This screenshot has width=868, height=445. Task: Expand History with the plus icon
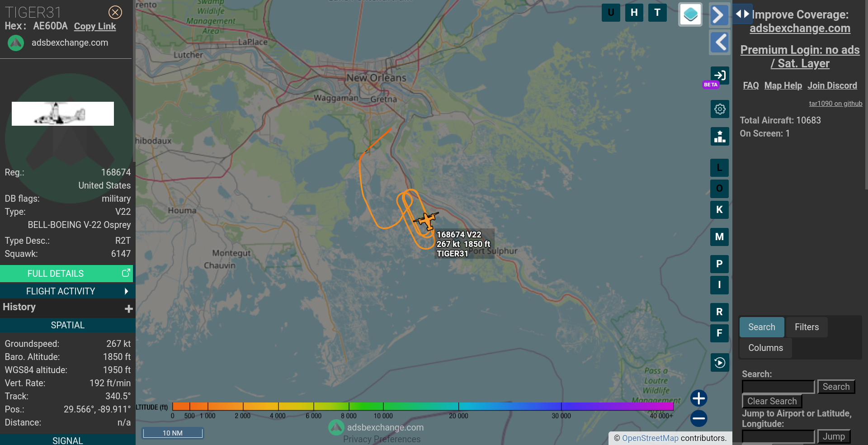pos(128,308)
